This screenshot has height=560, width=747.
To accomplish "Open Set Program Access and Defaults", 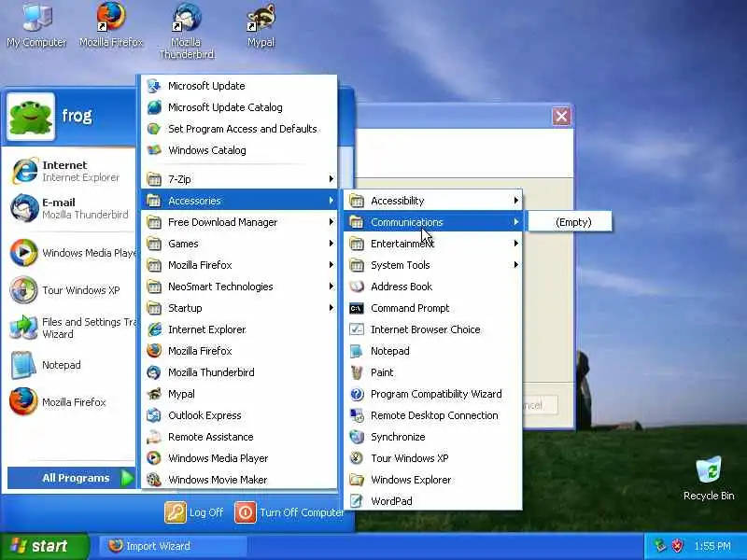I will click(x=239, y=129).
